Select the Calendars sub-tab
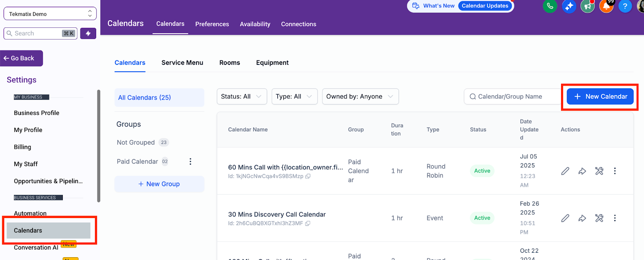The width and height of the screenshot is (644, 260). (x=130, y=62)
